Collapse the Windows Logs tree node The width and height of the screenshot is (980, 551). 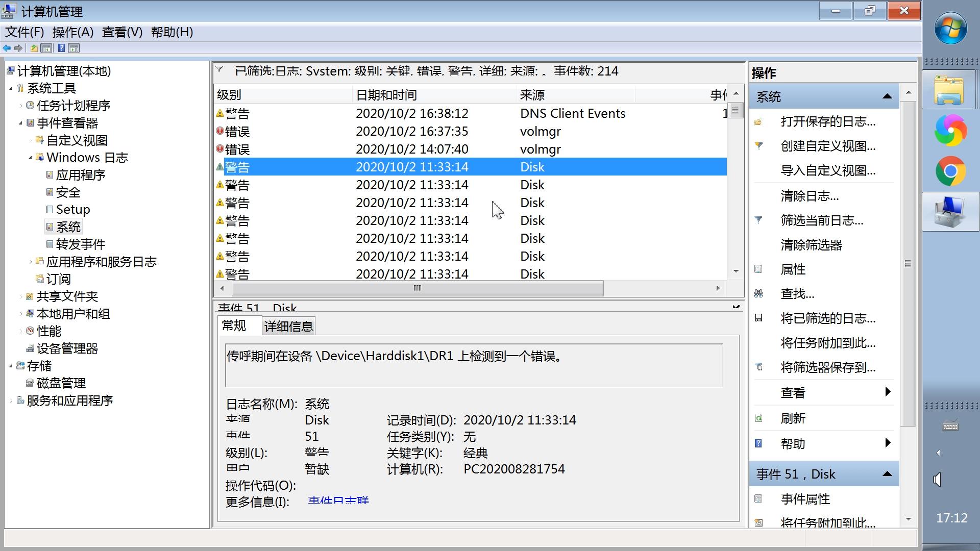(31, 158)
